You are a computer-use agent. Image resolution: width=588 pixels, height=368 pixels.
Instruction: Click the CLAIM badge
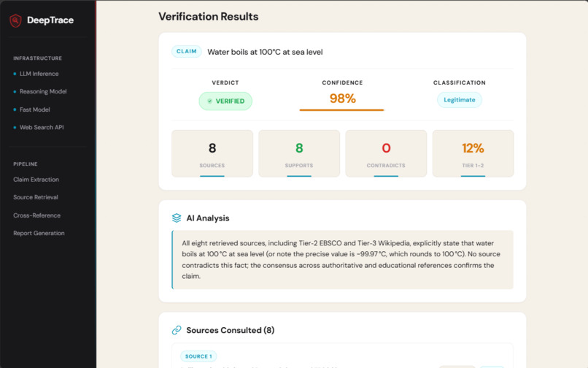(x=186, y=51)
